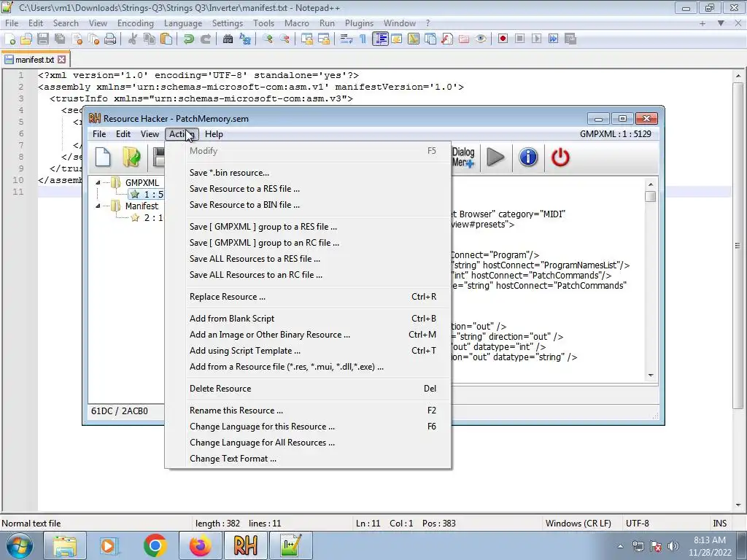Click Windows Start button

click(x=19, y=545)
